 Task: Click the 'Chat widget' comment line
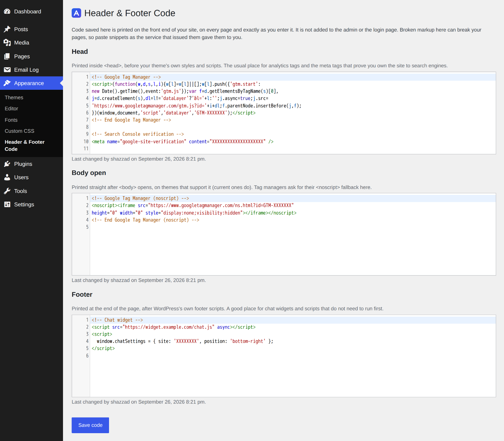pyautogui.click(x=117, y=320)
